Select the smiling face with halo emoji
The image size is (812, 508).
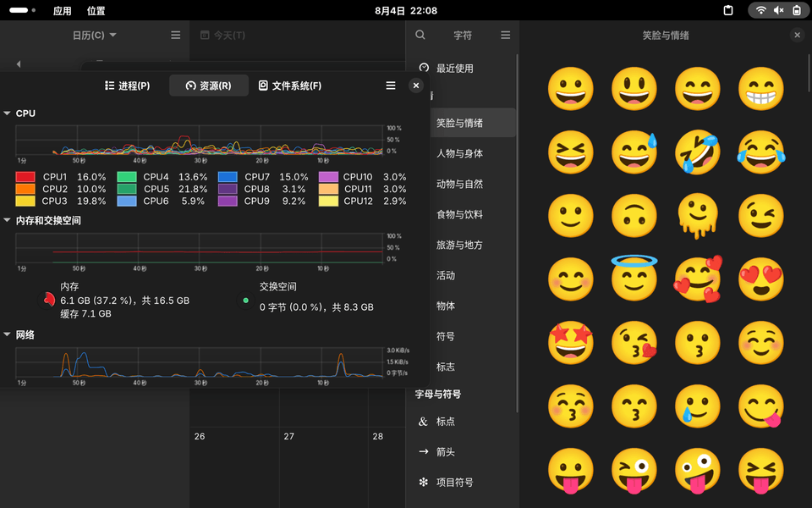click(x=634, y=279)
